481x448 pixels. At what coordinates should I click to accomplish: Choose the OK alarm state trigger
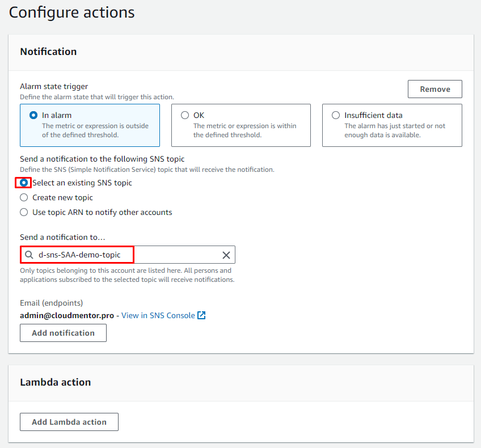point(185,115)
